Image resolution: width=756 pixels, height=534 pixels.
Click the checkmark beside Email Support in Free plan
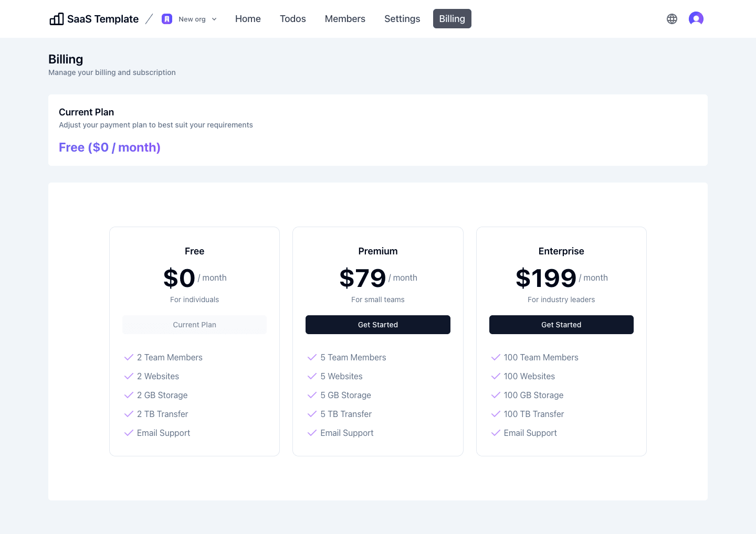129,433
